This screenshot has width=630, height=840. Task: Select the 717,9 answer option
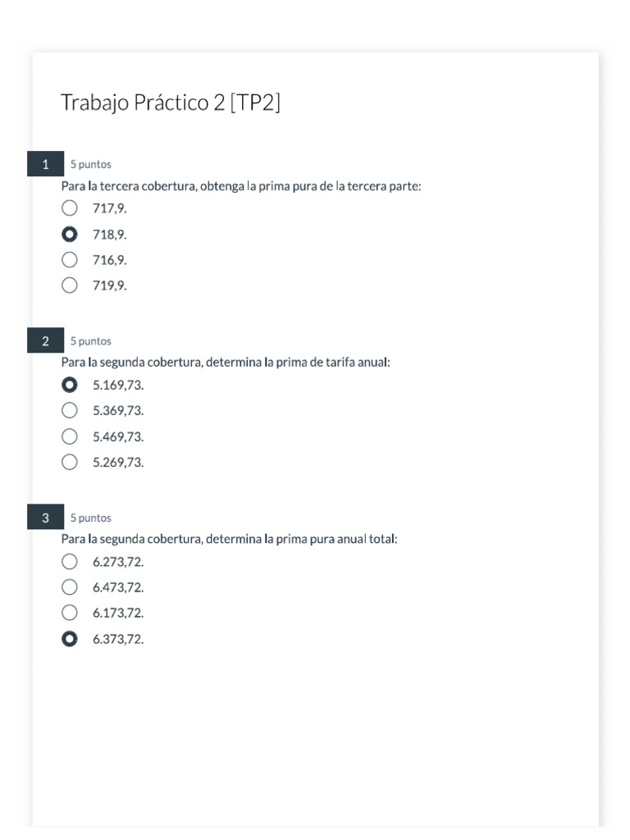[70, 208]
